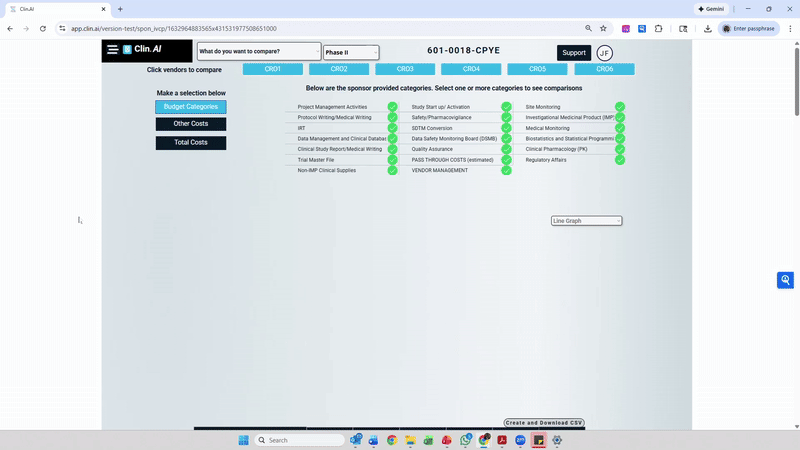
Task: Open the hamburger menu beside Clin.AI logo
Action: pyautogui.click(x=112, y=49)
